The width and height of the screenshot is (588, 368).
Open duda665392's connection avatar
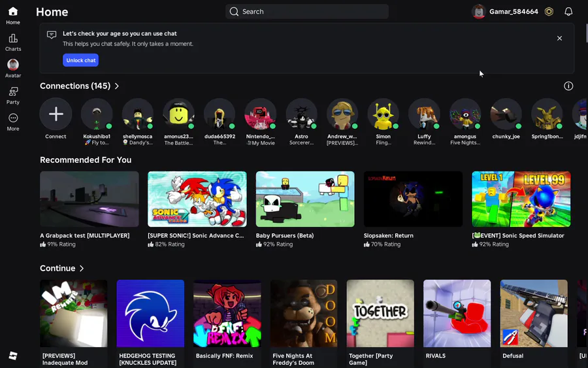220,114
